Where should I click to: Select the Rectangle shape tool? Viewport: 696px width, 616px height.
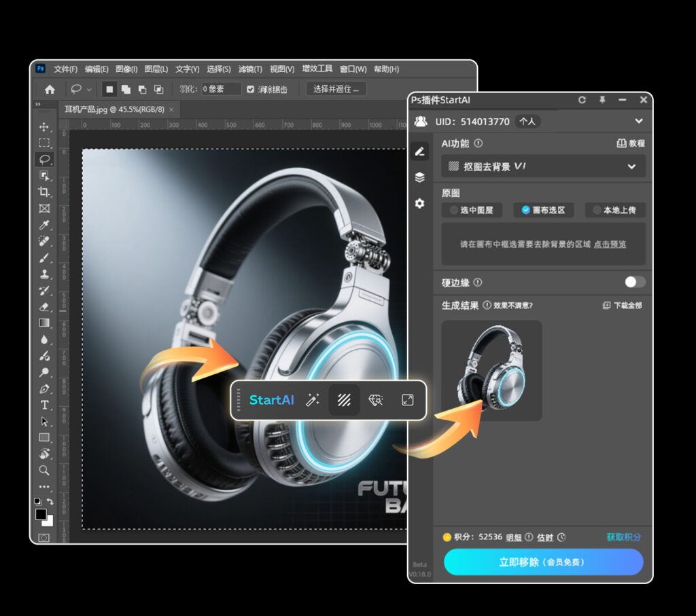[x=44, y=437]
